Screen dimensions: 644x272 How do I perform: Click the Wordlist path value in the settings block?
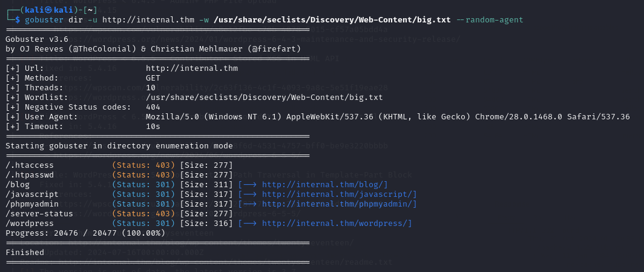(264, 98)
